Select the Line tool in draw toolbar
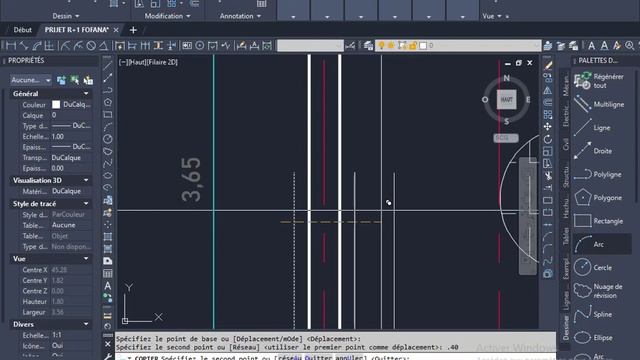 [107, 66]
